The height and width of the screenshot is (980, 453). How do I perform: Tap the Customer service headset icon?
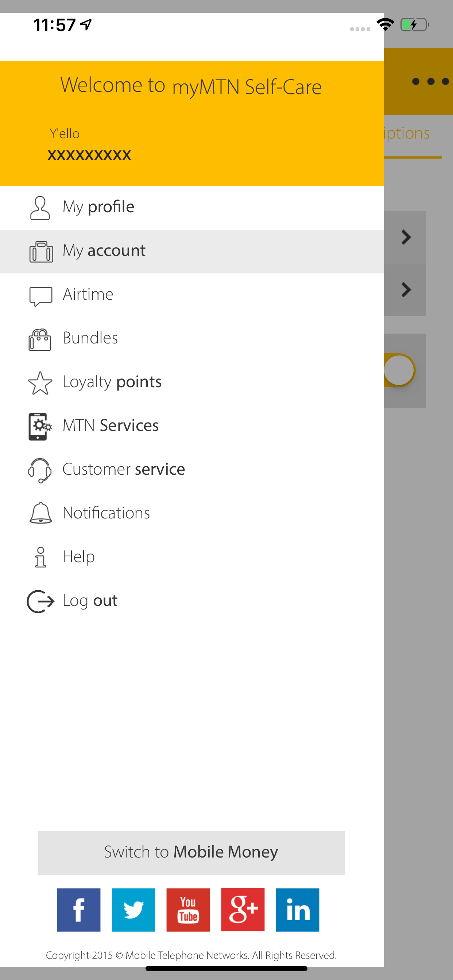click(x=40, y=471)
